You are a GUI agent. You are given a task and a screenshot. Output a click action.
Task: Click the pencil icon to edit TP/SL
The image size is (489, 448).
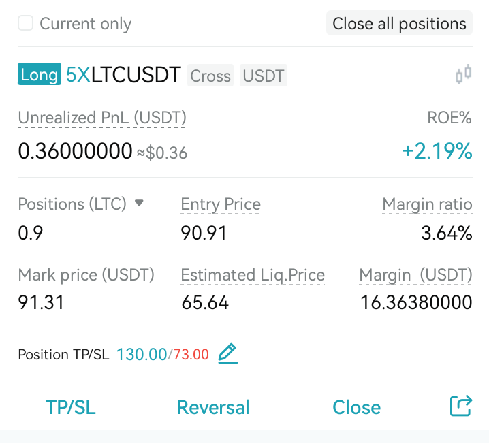click(228, 353)
